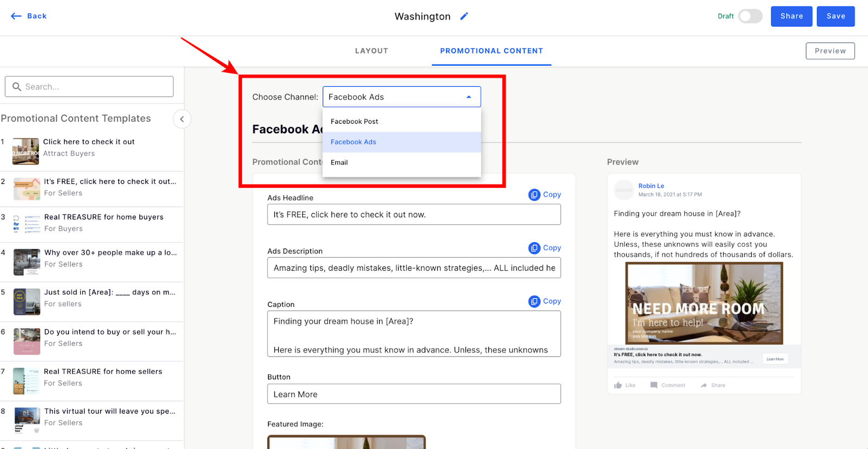Switch to PROMOTIONAL CONTENT tab
The width and height of the screenshot is (868, 449).
click(x=492, y=51)
